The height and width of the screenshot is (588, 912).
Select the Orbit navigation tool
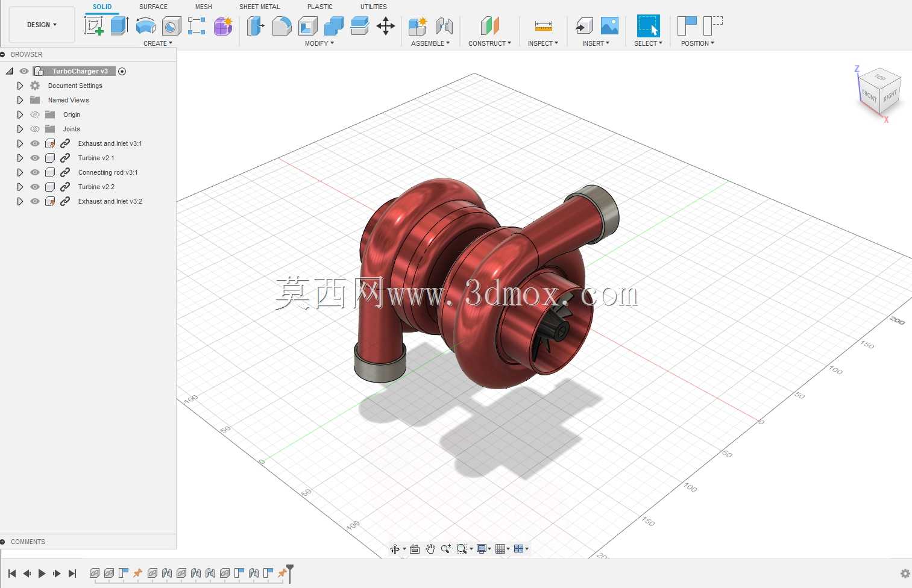395,549
